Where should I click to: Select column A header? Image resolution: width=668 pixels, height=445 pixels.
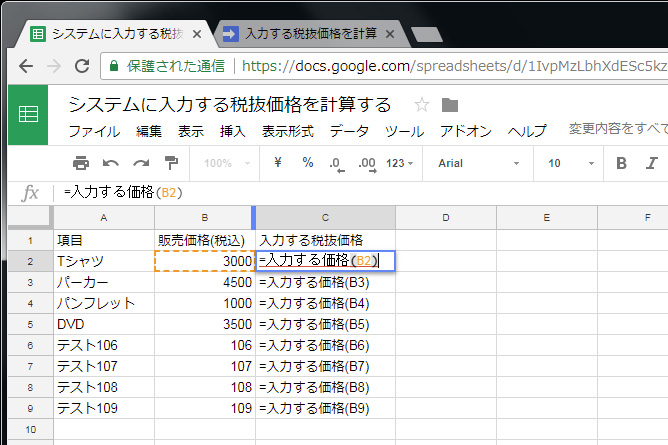tap(104, 218)
